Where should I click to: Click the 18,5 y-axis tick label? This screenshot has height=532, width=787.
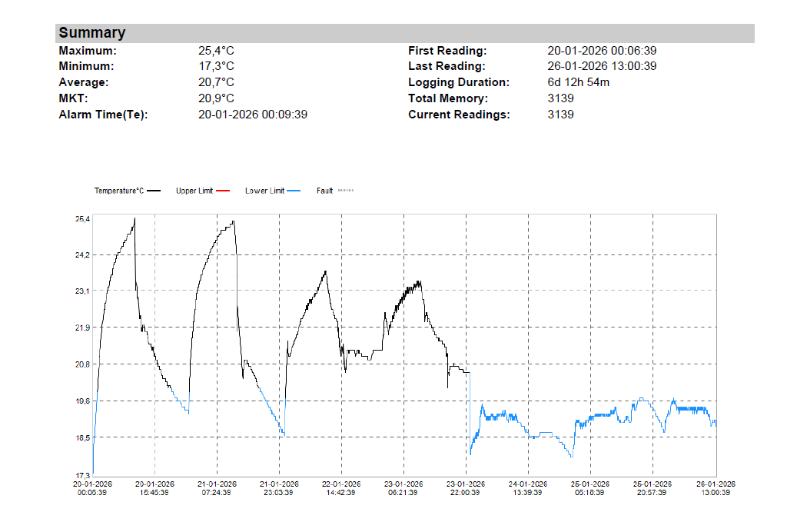(81, 437)
